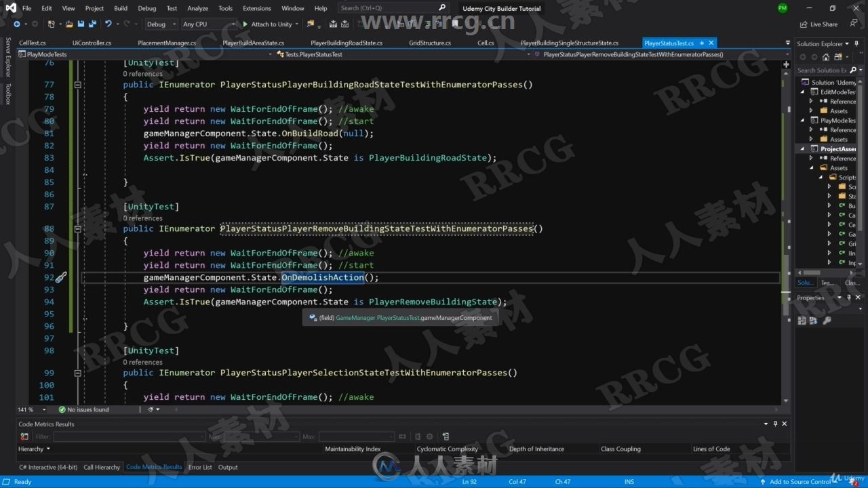
Task: Click the Search Solution Explorer input field
Action: pyautogui.click(x=822, y=70)
